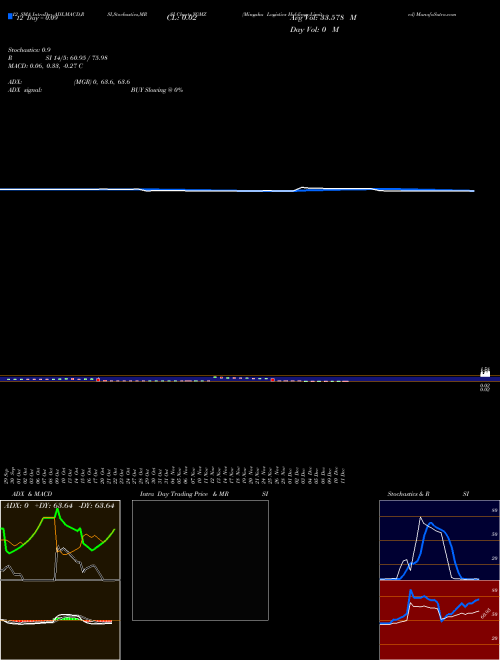Open the navy Stochastics chart panel
Viewport: 500px width, 660px height.
tap(439, 540)
